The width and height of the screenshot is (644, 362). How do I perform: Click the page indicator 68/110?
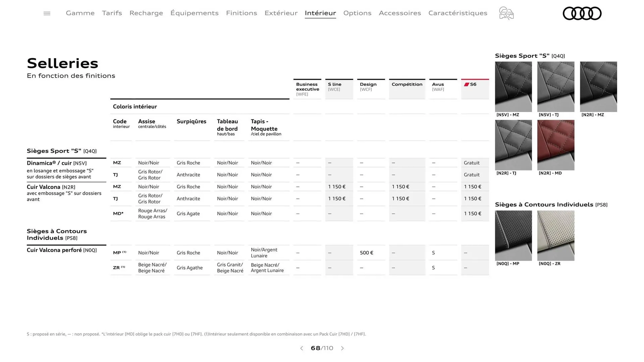pos(322,348)
